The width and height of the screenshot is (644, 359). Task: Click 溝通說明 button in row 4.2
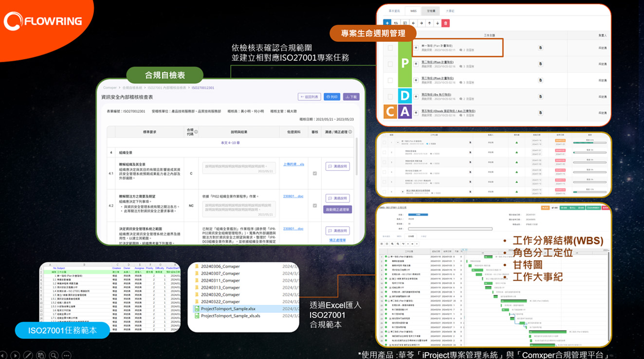(337, 198)
